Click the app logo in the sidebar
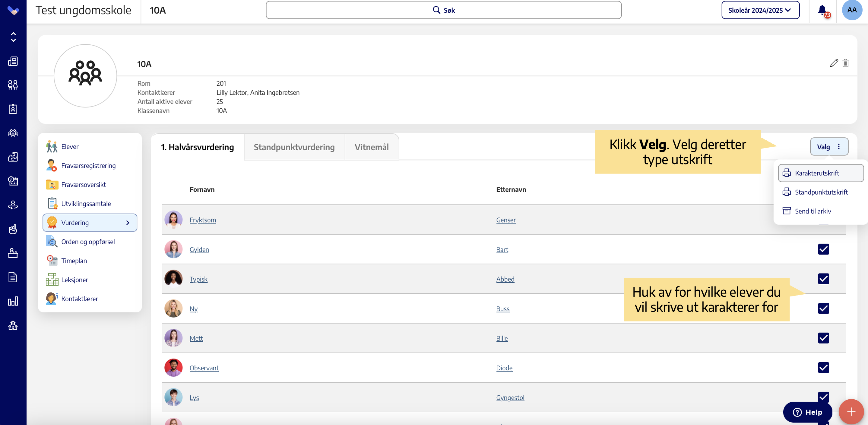 pyautogui.click(x=13, y=11)
